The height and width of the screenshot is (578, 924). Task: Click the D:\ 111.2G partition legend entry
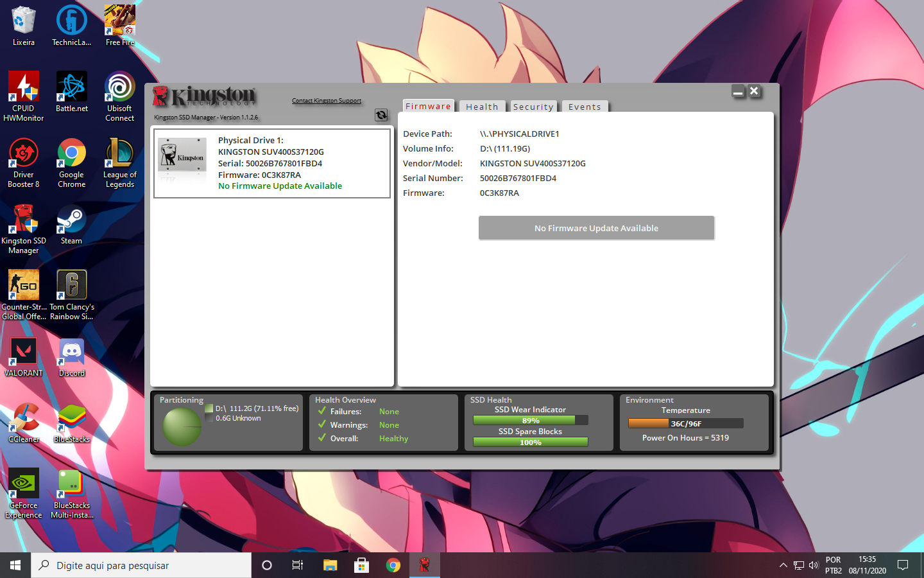click(x=252, y=408)
